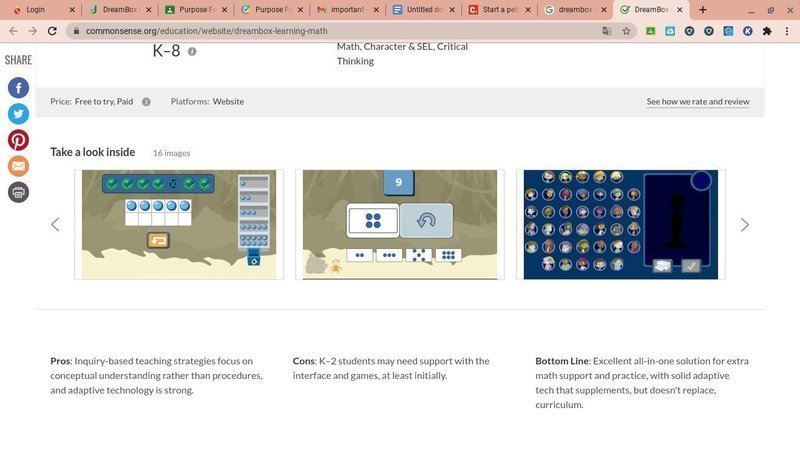Share this page on Facebook
This screenshot has width=800, height=450.
(x=18, y=88)
